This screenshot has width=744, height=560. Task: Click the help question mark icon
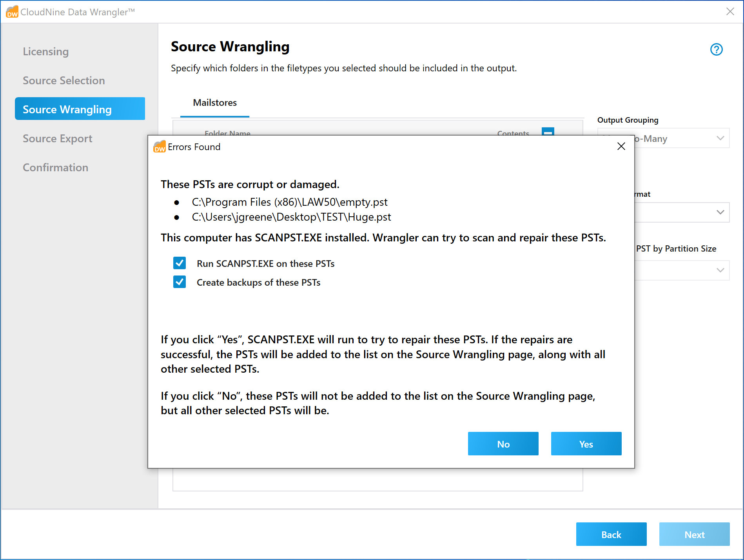(716, 49)
